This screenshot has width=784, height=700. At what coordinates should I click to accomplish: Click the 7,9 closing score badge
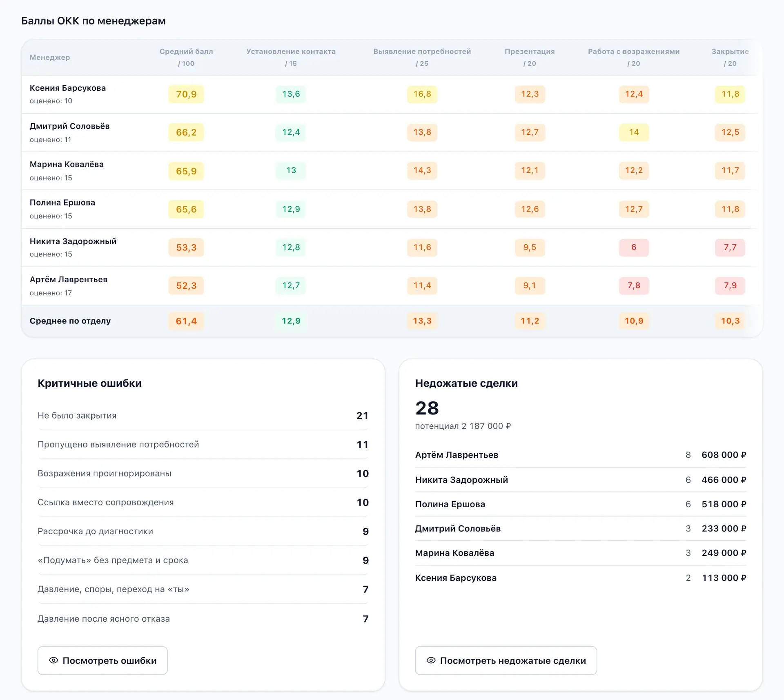pyautogui.click(x=730, y=285)
